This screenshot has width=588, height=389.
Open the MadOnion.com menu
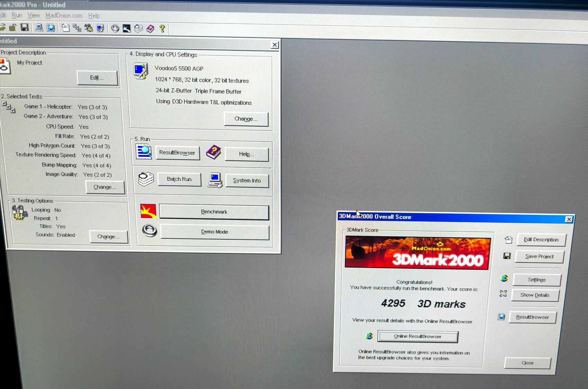pos(64,16)
